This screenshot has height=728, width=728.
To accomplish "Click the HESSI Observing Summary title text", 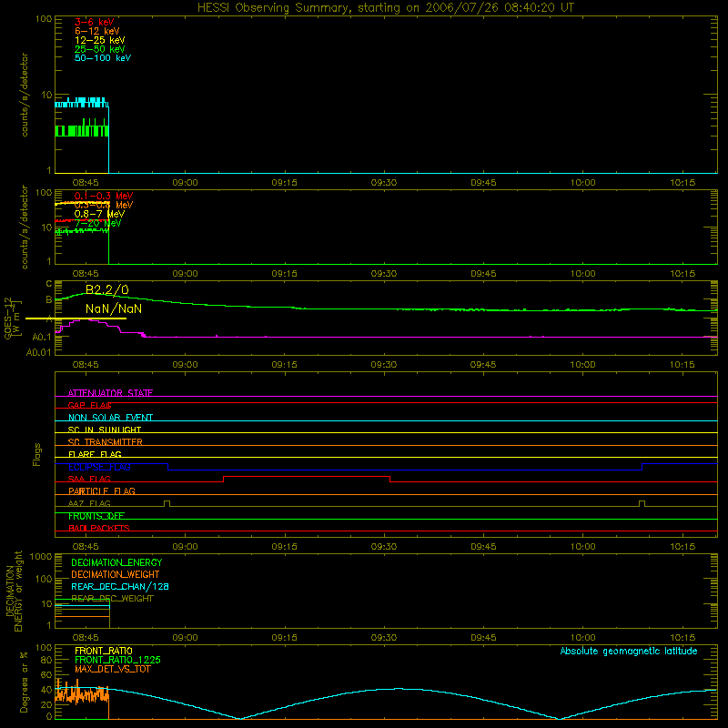I will (x=385, y=8).
